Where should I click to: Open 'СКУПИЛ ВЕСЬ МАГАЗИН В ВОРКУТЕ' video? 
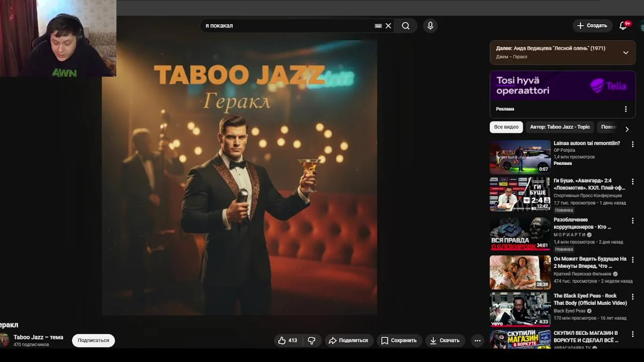tap(586, 337)
